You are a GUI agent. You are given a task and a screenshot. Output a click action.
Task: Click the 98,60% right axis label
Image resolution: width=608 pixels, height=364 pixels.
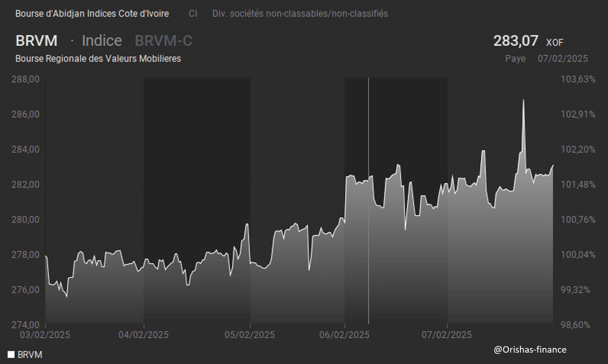click(x=575, y=325)
